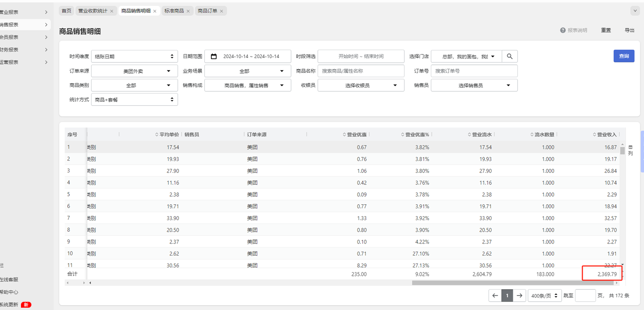Click the 跳至 page number field
The height and width of the screenshot is (310, 644).
pyautogui.click(x=585, y=296)
